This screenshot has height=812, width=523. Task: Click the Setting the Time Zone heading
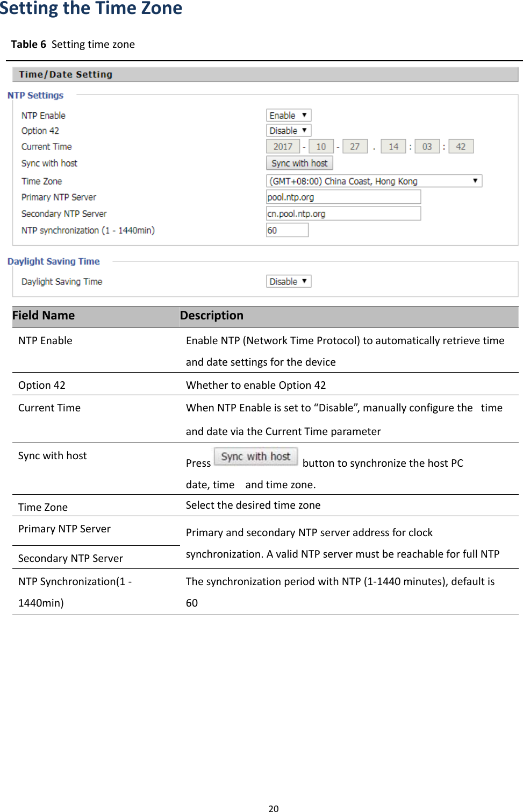(x=91, y=9)
